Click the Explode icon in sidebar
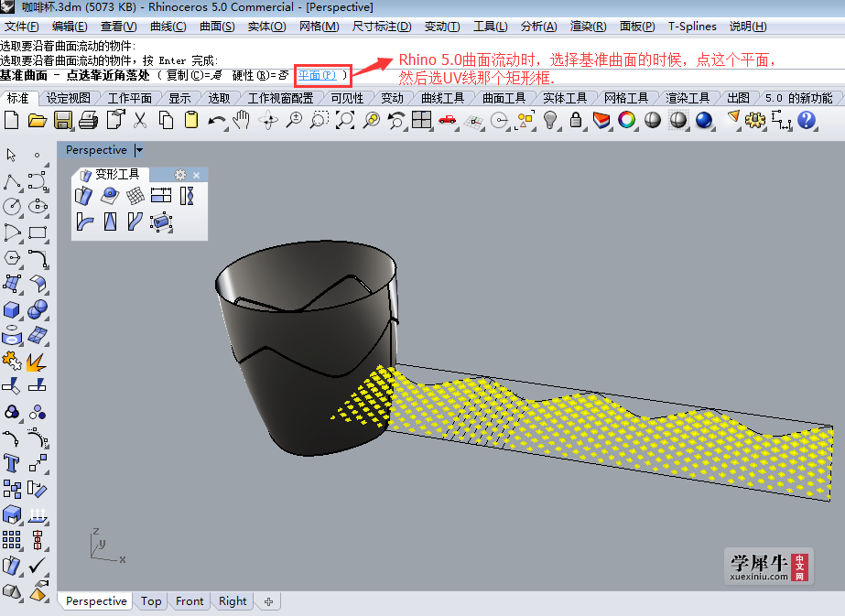 (x=38, y=361)
